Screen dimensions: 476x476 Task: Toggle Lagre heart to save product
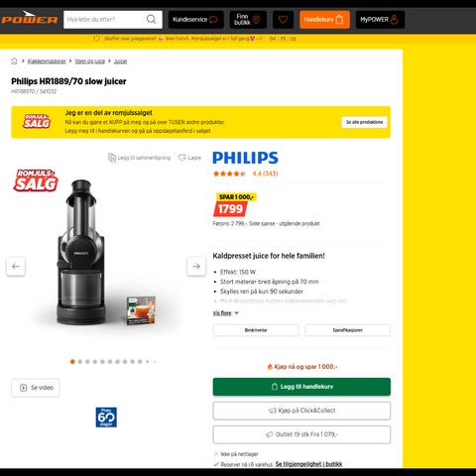189,158
